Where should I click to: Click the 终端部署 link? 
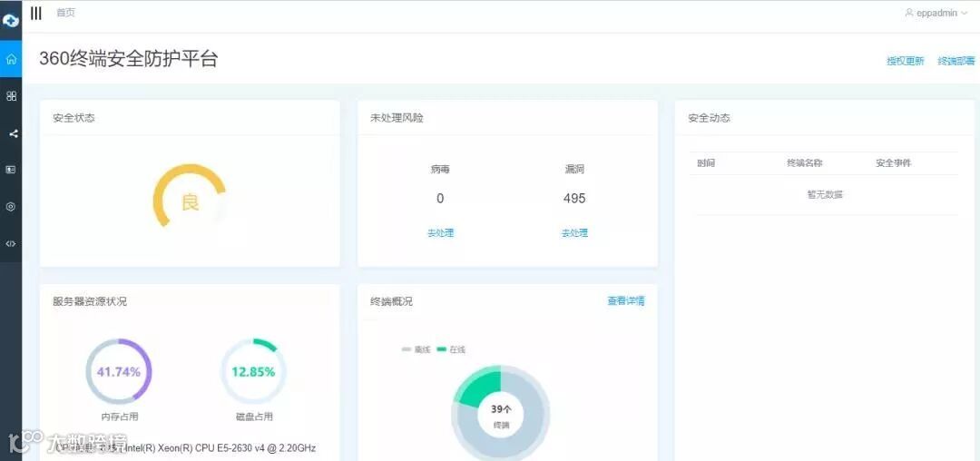(x=956, y=61)
